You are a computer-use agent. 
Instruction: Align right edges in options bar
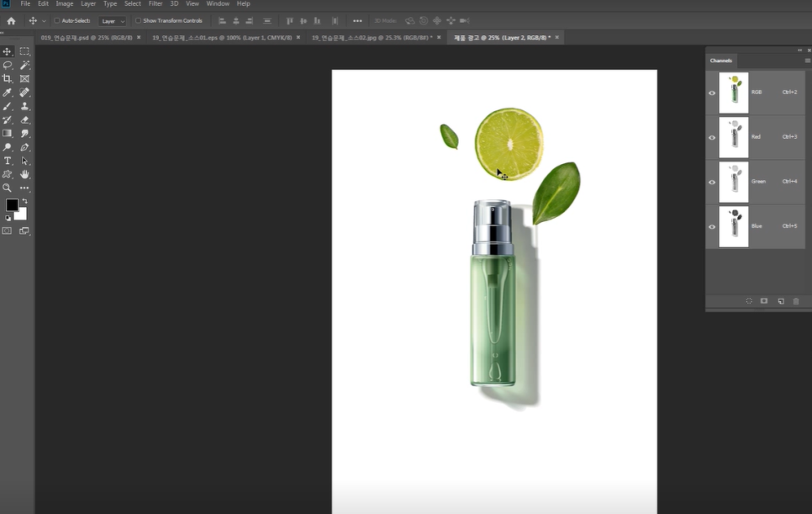pyautogui.click(x=249, y=21)
